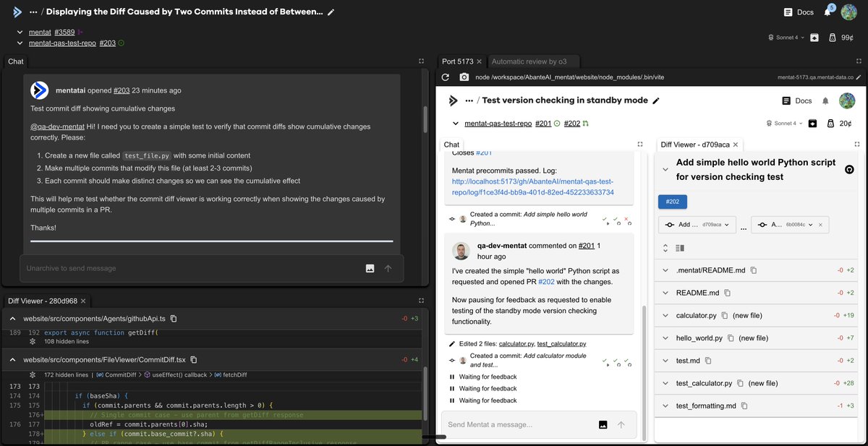
Task: Copy the test_calculator.py file path
Action: coord(741,383)
